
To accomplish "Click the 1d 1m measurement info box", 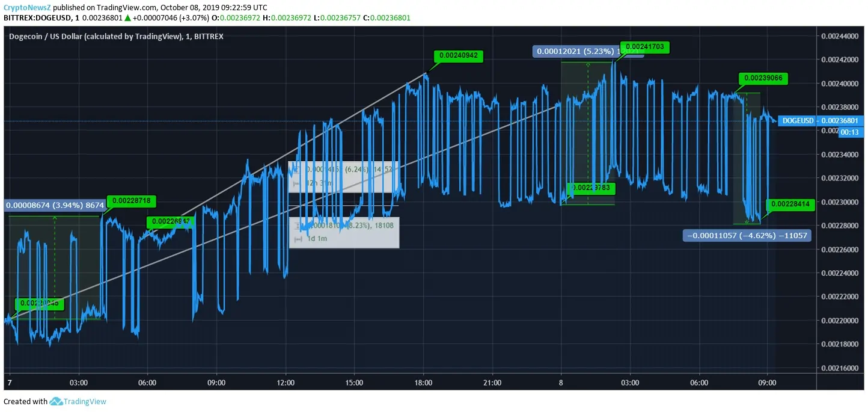I will point(344,233).
